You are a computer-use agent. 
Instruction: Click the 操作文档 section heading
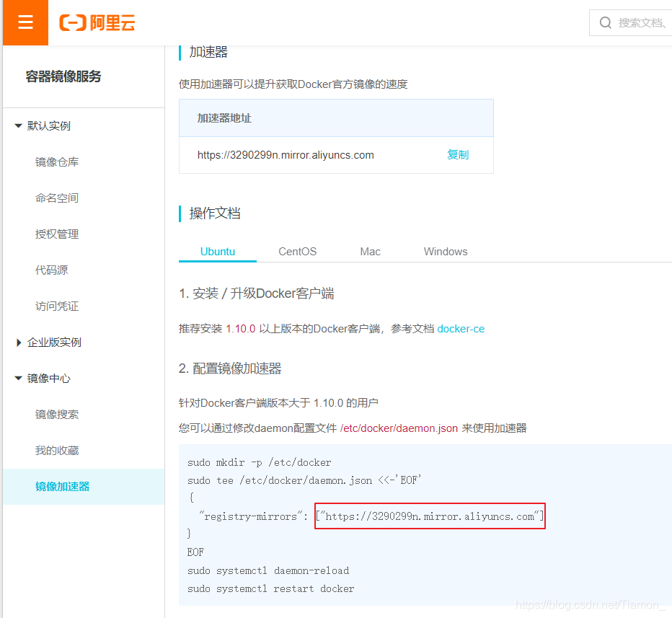pyautogui.click(x=215, y=213)
